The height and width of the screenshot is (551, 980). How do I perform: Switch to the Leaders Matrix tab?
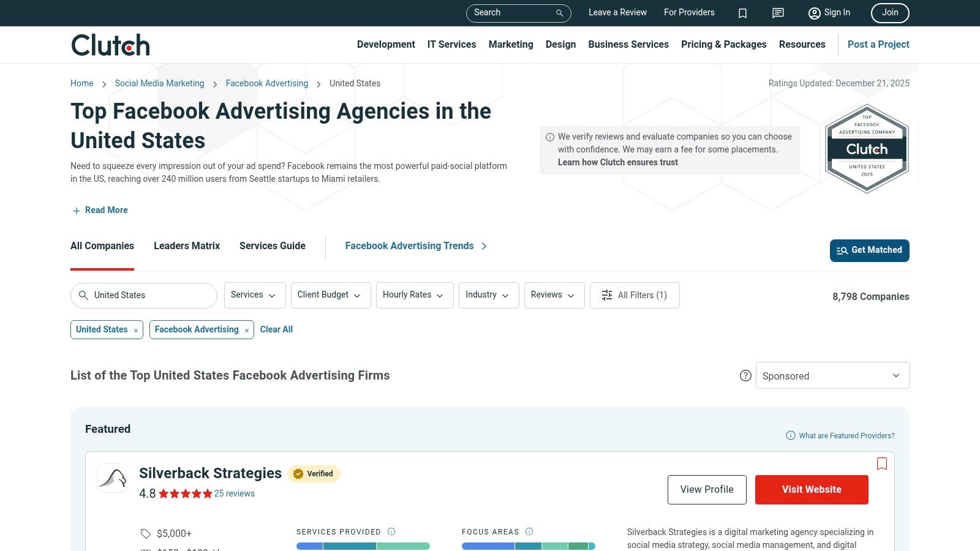186,246
